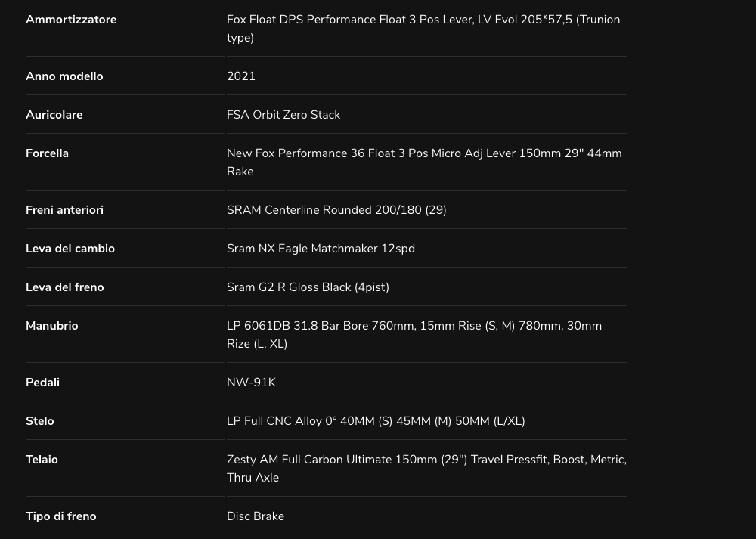
Task: Click the Manubrio spec label
Action: pos(51,326)
